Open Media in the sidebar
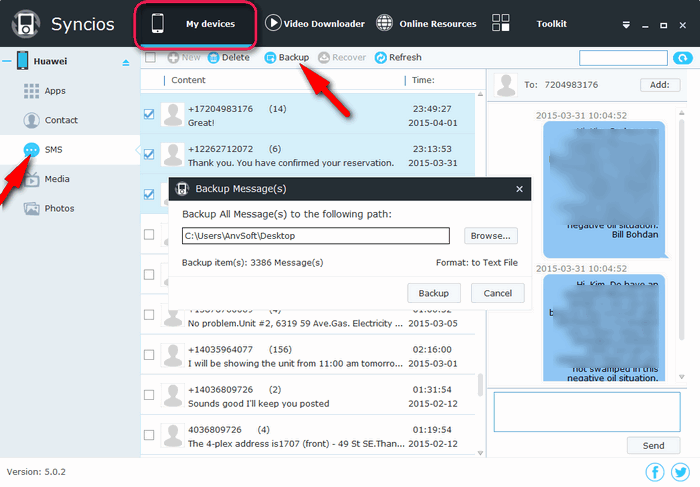This screenshot has width=700, height=487. click(57, 179)
